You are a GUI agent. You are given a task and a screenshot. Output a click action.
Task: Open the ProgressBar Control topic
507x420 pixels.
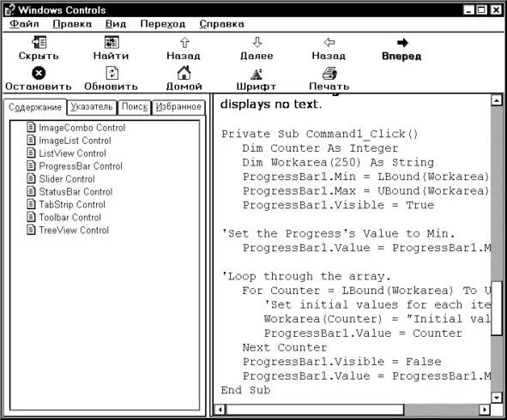(x=81, y=166)
